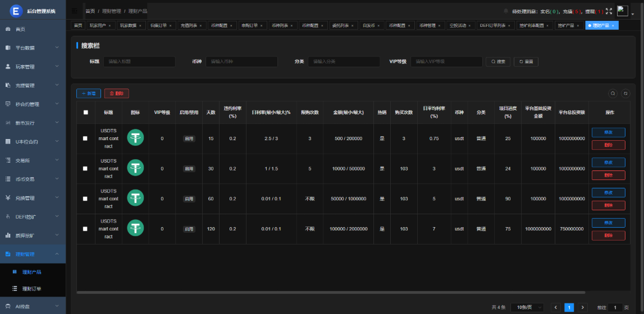Open 理财订单 in the sidebar submenu

pos(31,289)
